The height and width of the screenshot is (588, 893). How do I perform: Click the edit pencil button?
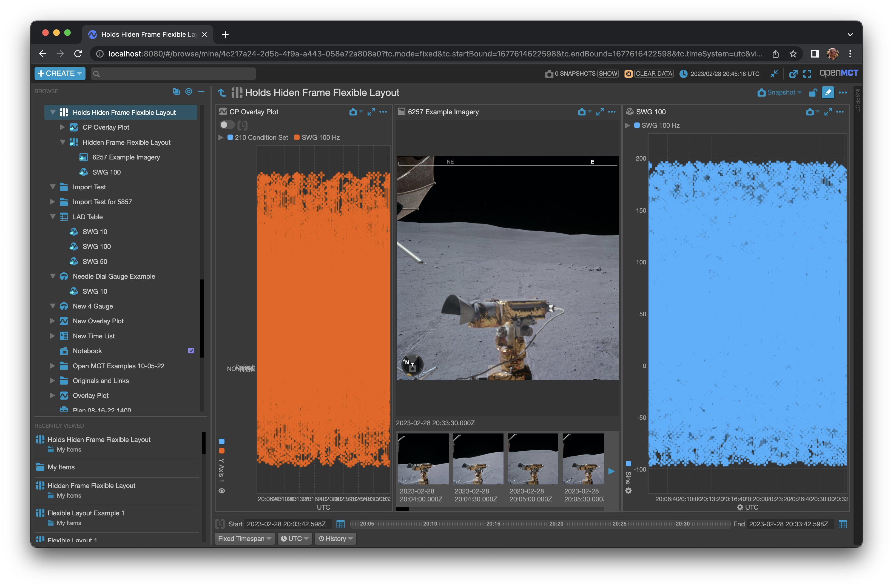(828, 93)
